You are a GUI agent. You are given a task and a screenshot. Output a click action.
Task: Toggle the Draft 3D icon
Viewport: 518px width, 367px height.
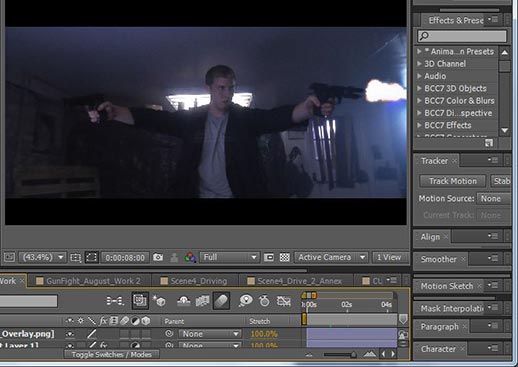(x=160, y=301)
